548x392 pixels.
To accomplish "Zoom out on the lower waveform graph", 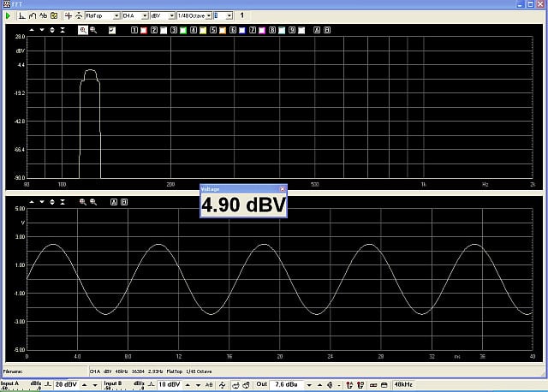I will tap(93, 202).
